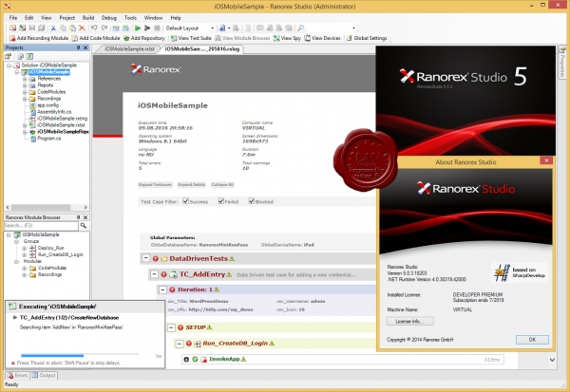The image size is (570, 392).
Task: Click the Module Browser search magnifier icon
Action: pos(84,226)
